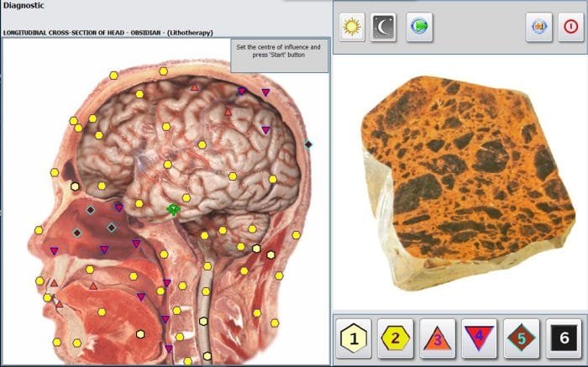Select legend level 4 inverted red triangle
The width and height of the screenshot is (588, 367).
[480, 338]
